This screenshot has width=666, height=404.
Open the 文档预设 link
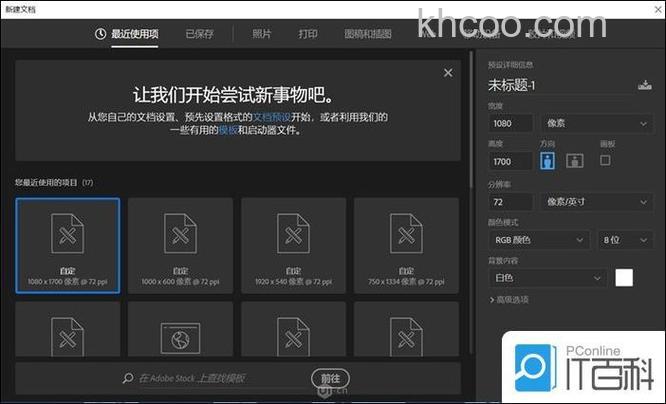click(272, 117)
